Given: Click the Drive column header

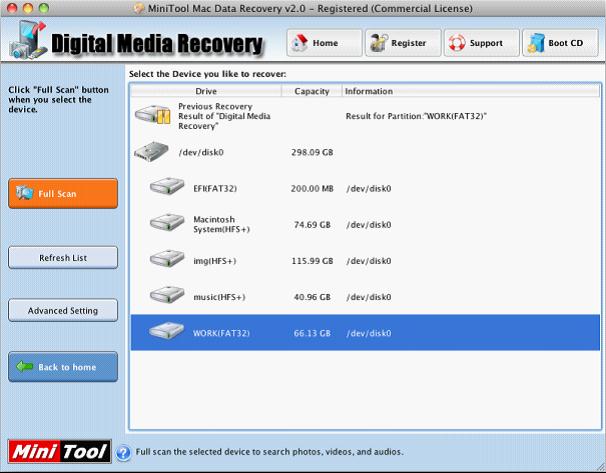Looking at the screenshot, I should pos(206,91).
